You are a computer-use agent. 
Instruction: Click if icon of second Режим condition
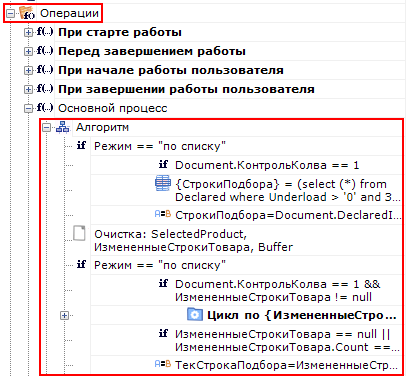(x=81, y=264)
